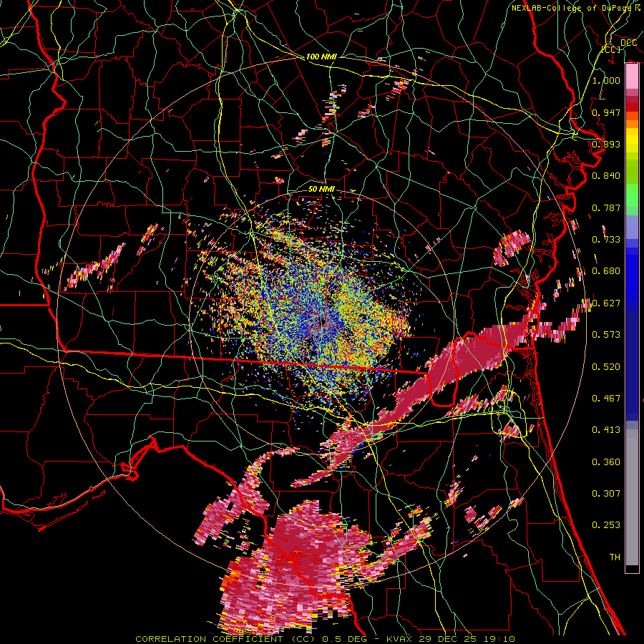Select the 1.000 value on the color scale
Screen dimensions: 644x644
tap(606, 80)
